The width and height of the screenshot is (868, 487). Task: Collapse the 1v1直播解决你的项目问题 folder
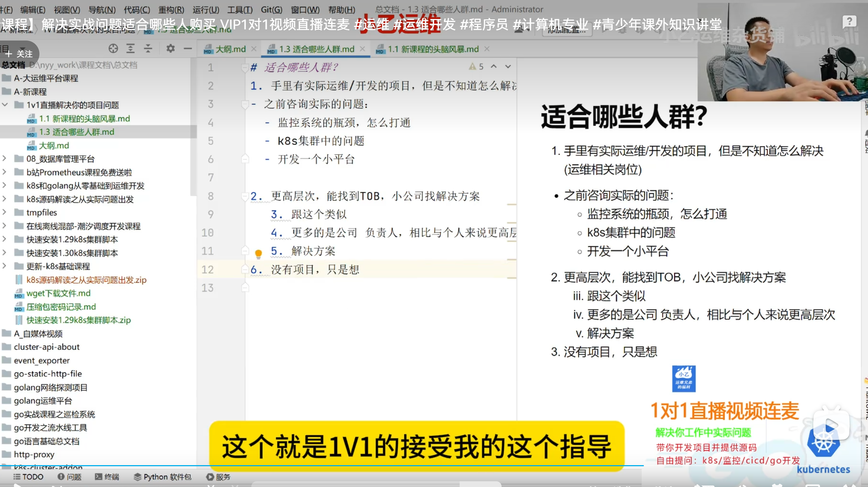point(5,105)
